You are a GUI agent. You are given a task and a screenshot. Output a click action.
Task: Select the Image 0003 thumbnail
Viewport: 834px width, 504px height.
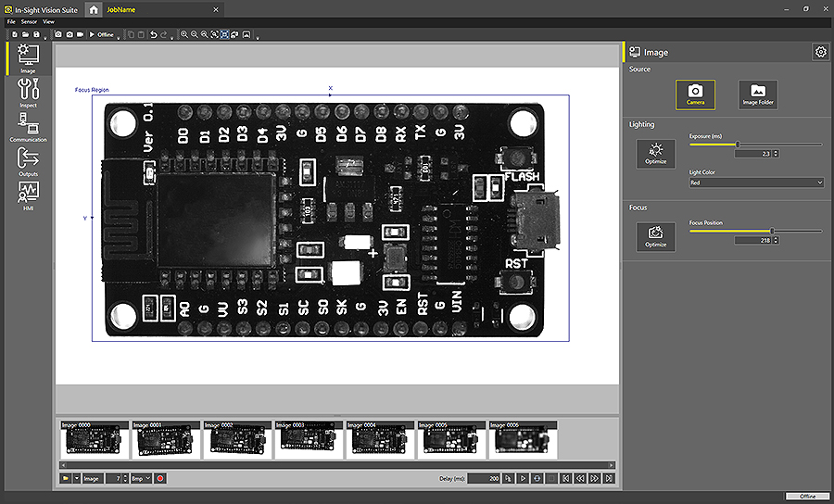307,440
